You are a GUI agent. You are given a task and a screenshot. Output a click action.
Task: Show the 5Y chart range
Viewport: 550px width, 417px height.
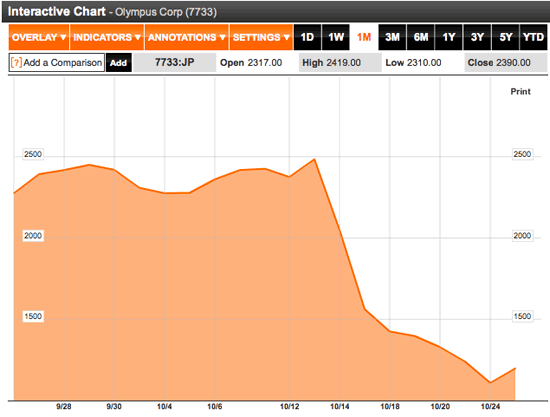point(505,37)
